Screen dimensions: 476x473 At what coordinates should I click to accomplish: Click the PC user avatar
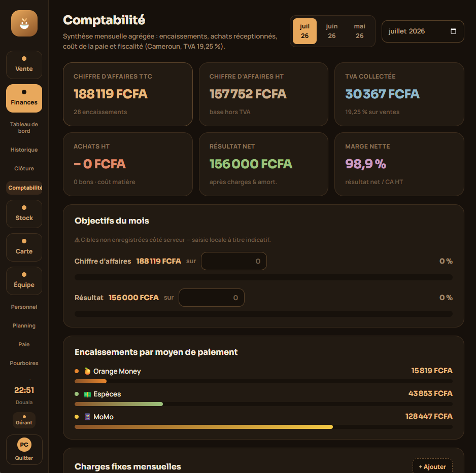coord(24,445)
